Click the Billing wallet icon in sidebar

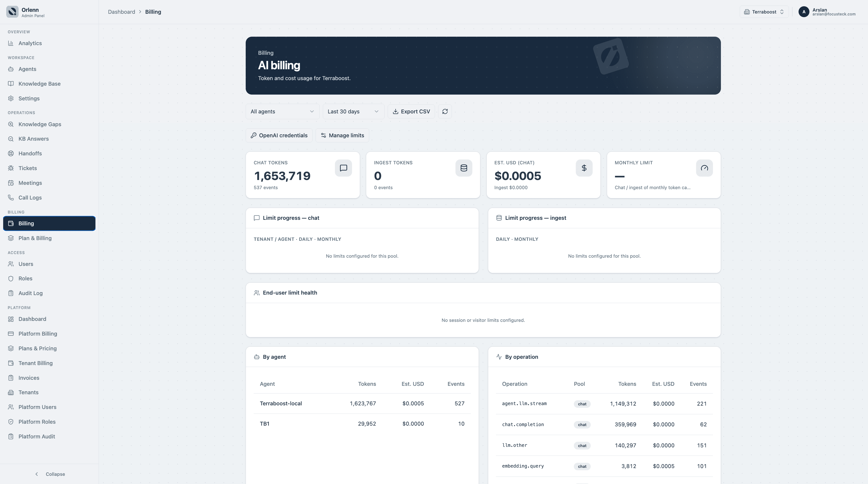tap(11, 223)
